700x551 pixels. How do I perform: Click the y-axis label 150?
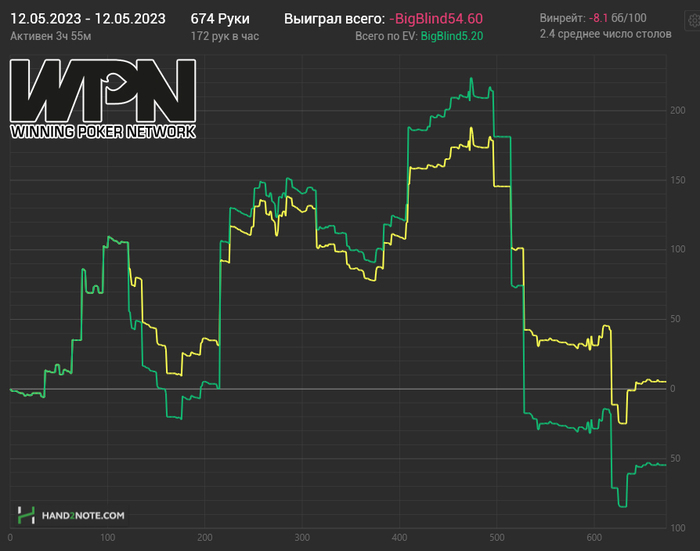tap(678, 180)
